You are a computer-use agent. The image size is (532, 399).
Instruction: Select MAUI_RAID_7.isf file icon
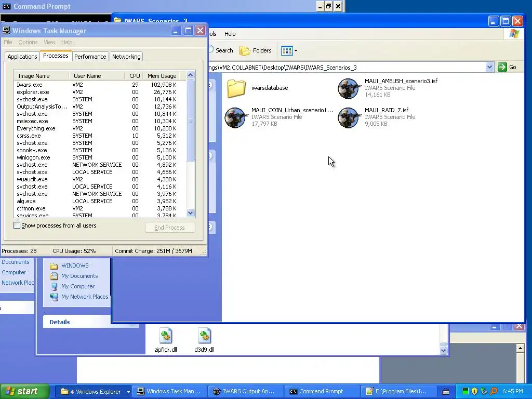point(349,117)
